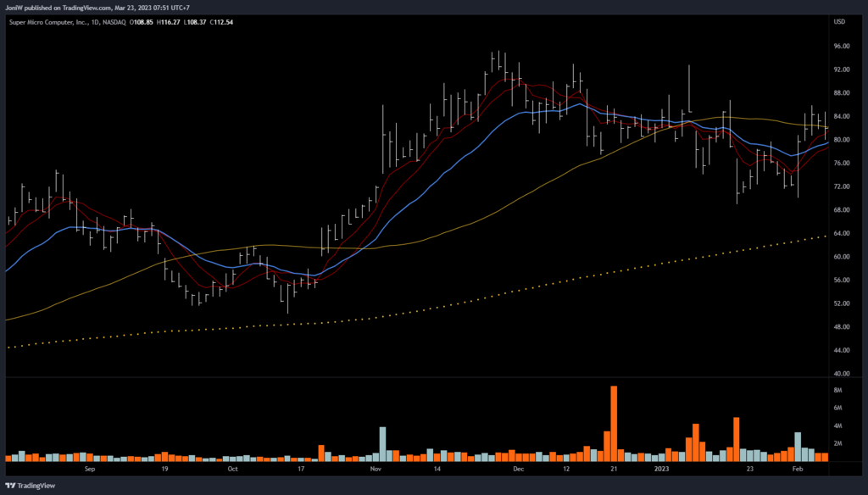Select the 2023 marker on time axis

(x=663, y=467)
